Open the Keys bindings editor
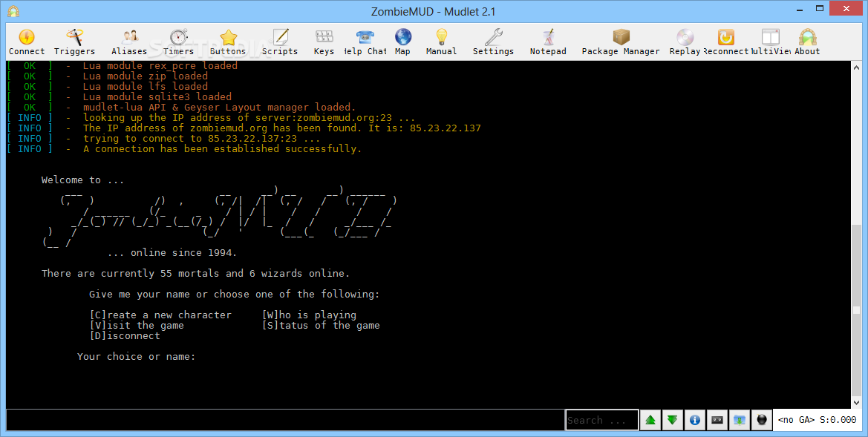868x437 pixels. tap(324, 42)
